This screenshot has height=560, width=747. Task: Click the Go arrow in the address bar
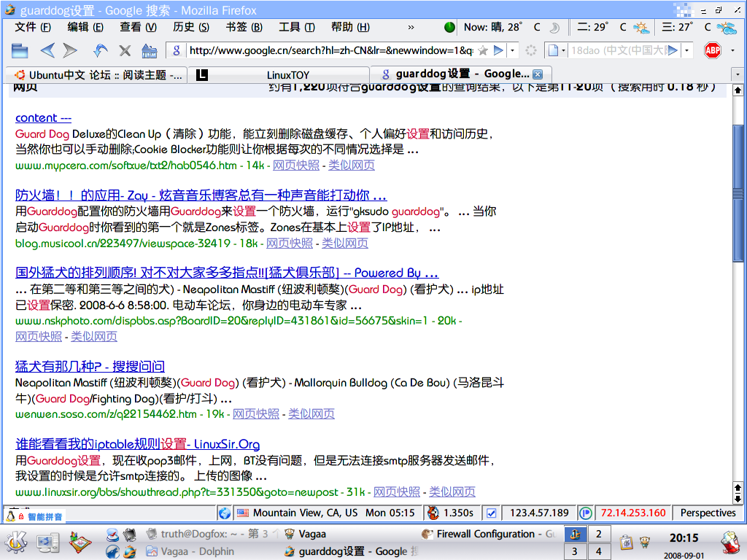498,50
